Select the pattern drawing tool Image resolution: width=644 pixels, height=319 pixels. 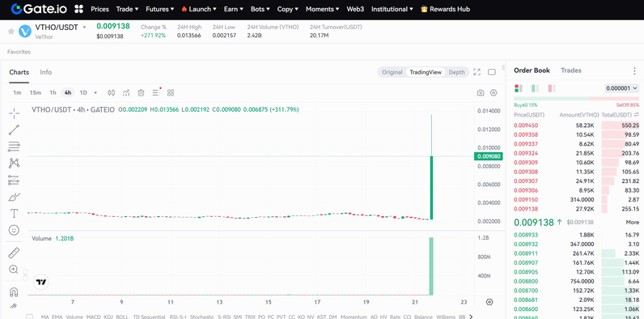(x=14, y=164)
